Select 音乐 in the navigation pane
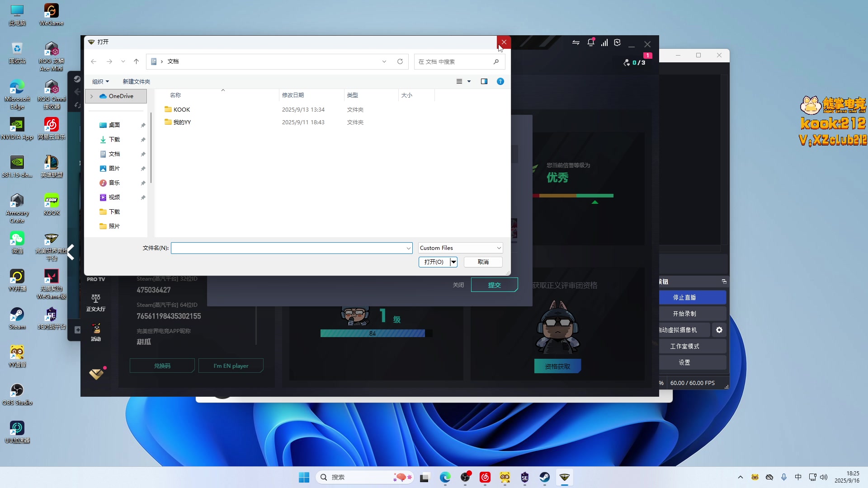Screen dimensions: 868x488 point(114,183)
